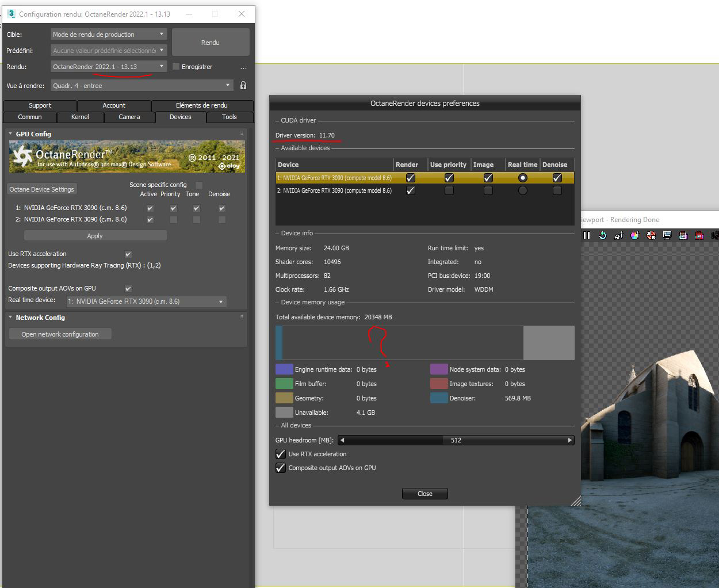Viewport: 719px width, 588px height.
Task: Click the AF autofocus picker icon
Action: tap(619, 235)
